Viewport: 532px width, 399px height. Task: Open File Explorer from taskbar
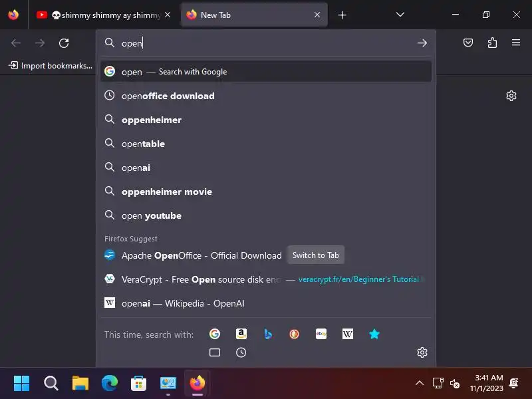pyautogui.click(x=80, y=383)
